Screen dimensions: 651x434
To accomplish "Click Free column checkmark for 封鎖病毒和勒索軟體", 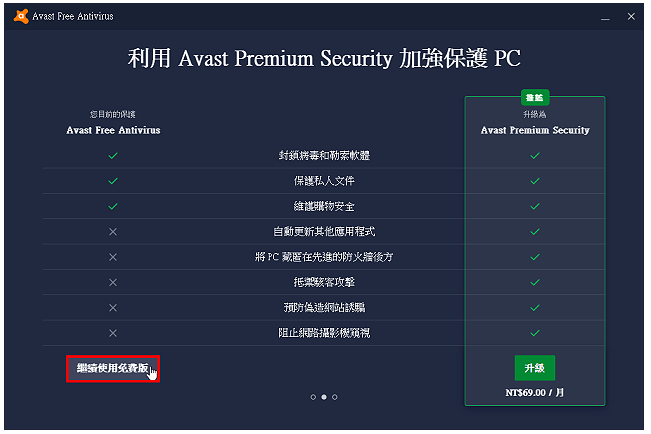I will (113, 156).
